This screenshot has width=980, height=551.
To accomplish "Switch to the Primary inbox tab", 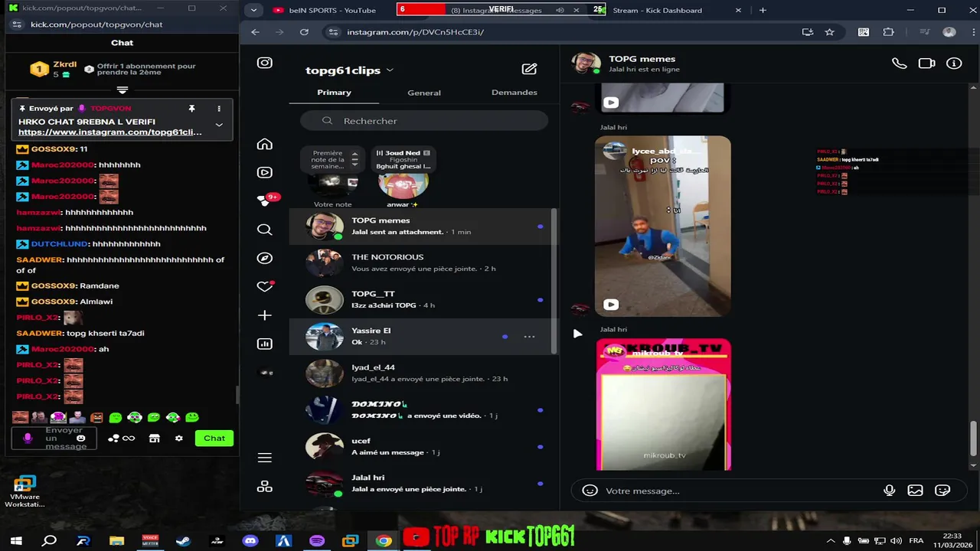I will 334,92.
